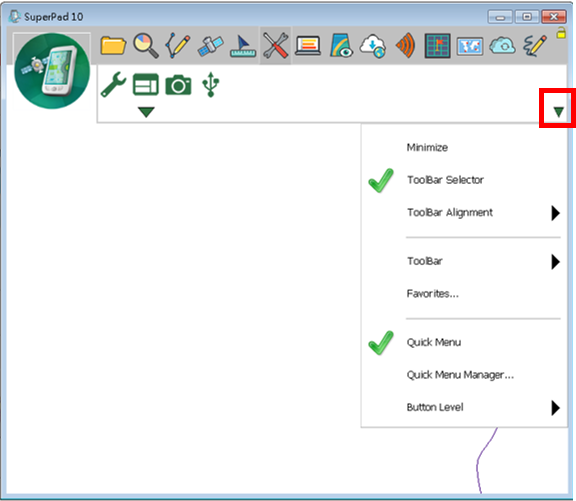Click the cloud download globe icon
The height and width of the screenshot is (501, 576).
pyautogui.click(x=372, y=46)
